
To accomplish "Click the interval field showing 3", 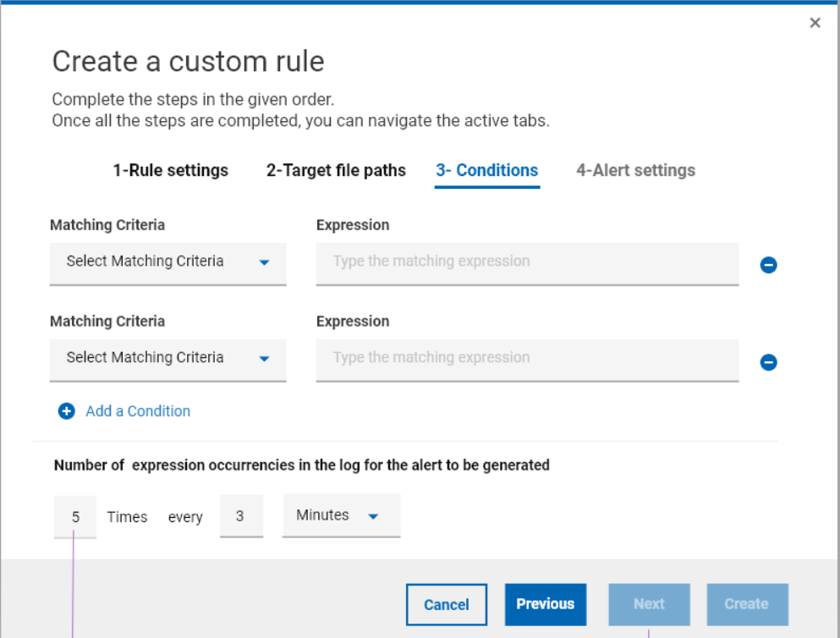I will pos(240,516).
